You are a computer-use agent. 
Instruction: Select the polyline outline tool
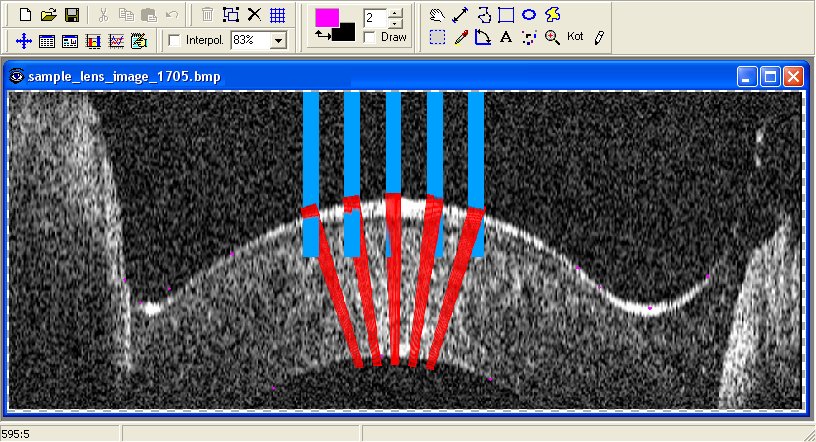tap(483, 15)
